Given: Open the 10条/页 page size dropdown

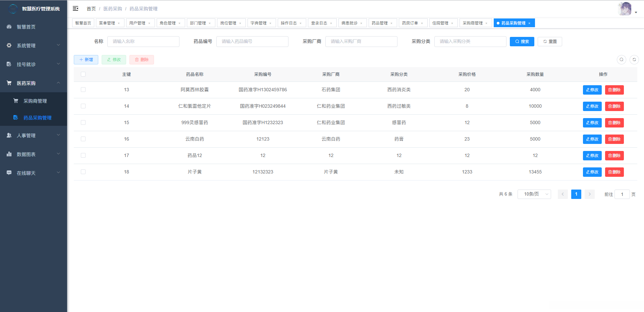Looking at the screenshot, I should pos(534,194).
